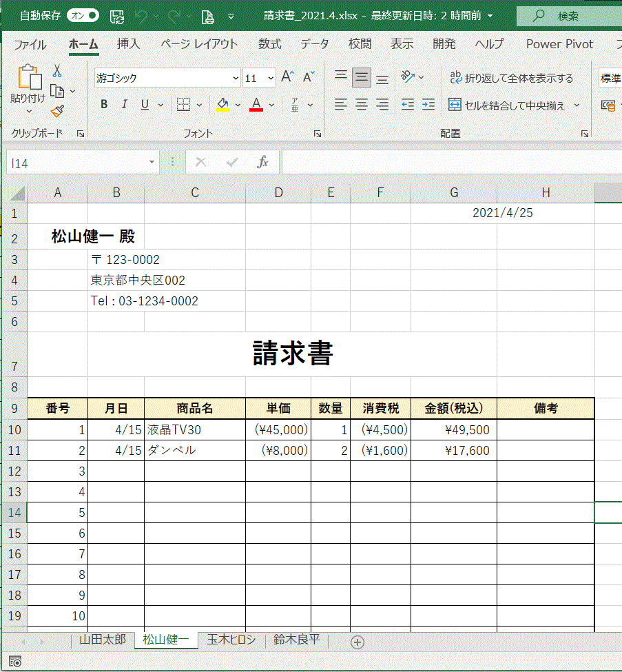Click 折り返して全体を表示する wrap text

(512, 78)
